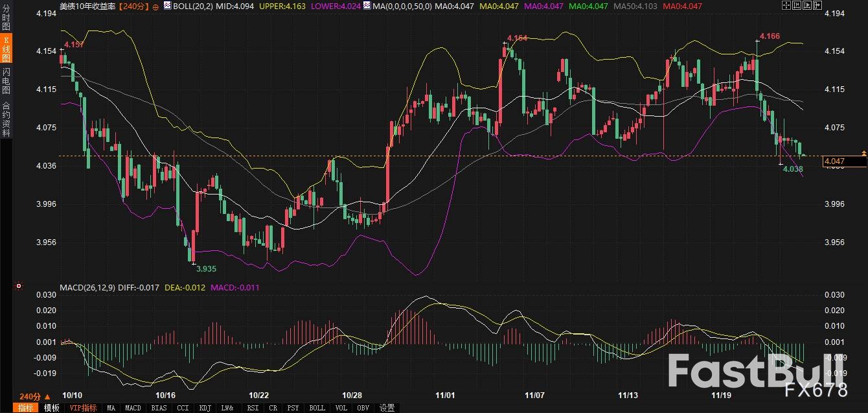Open the 【240分】 period selector in chart title
This screenshot has height=413, width=868.
[133, 6]
